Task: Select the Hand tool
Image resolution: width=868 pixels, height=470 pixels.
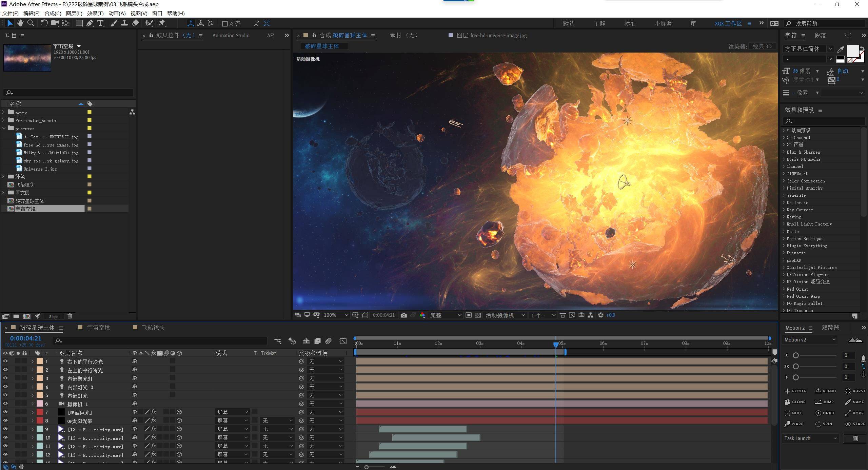Action: pos(20,23)
